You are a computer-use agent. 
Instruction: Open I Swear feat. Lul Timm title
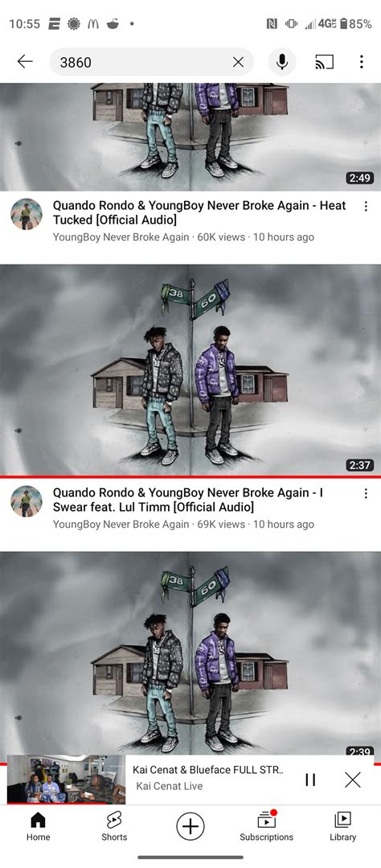(188, 500)
